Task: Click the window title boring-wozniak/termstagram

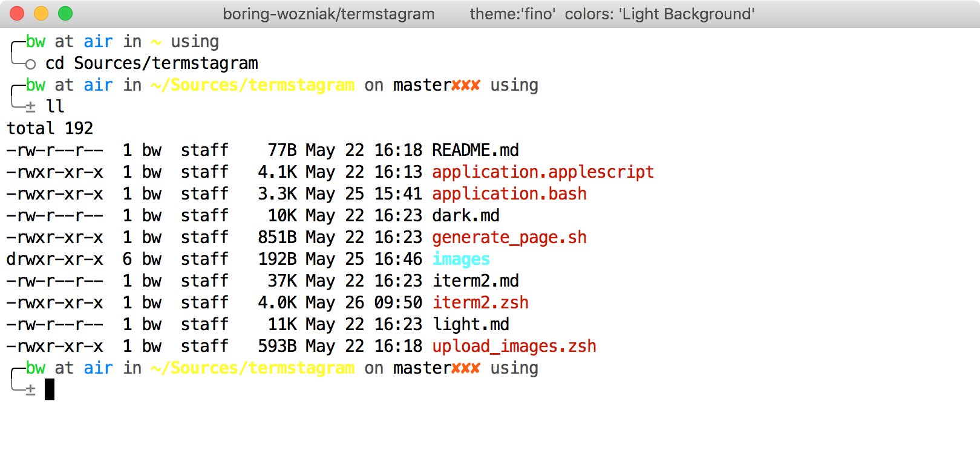Action: 328,14
